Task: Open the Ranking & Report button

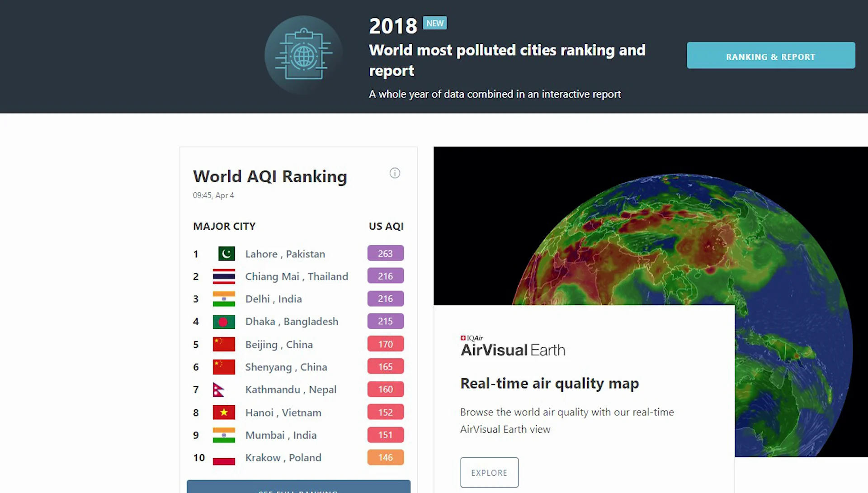Action: 771,56
